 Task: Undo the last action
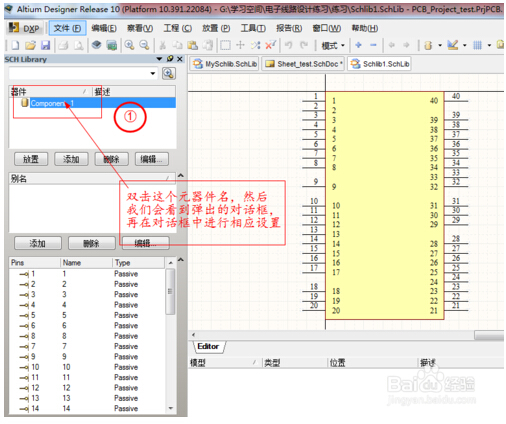point(289,45)
